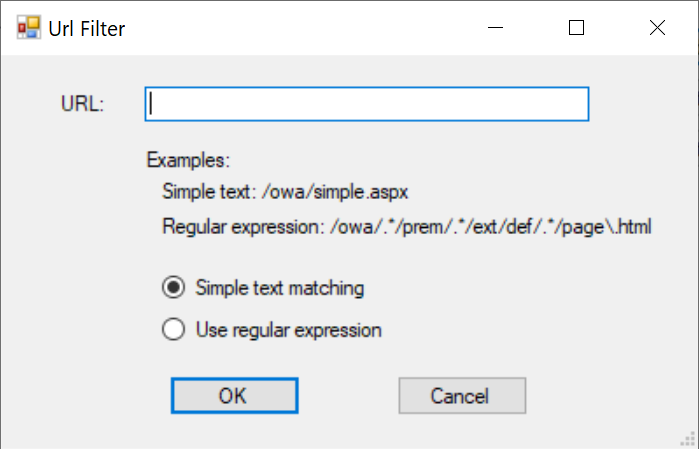Maximize the Url Filter window
This screenshot has height=449, width=699.
pyautogui.click(x=576, y=28)
